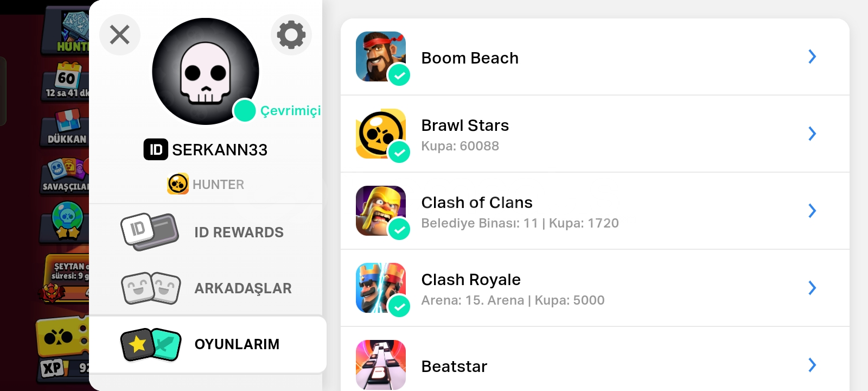Image resolution: width=868 pixels, height=391 pixels.
Task: Select the OYUNLARIM tab
Action: 208,344
